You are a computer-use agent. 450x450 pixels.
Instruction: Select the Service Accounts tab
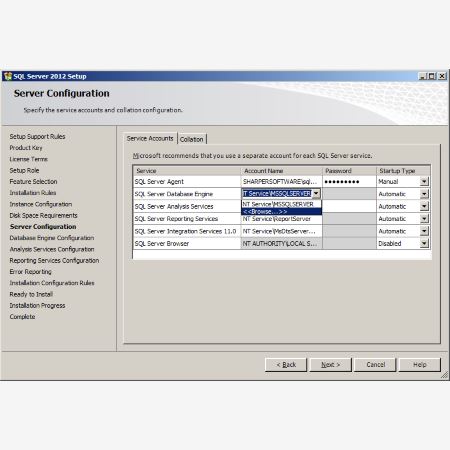pos(150,138)
